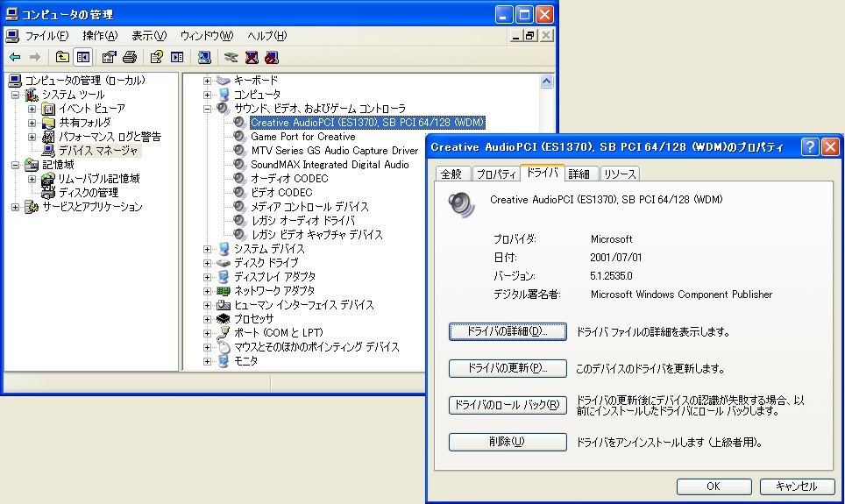Open the 表示(V) menu
This screenshot has width=845, height=504.
pos(149,36)
